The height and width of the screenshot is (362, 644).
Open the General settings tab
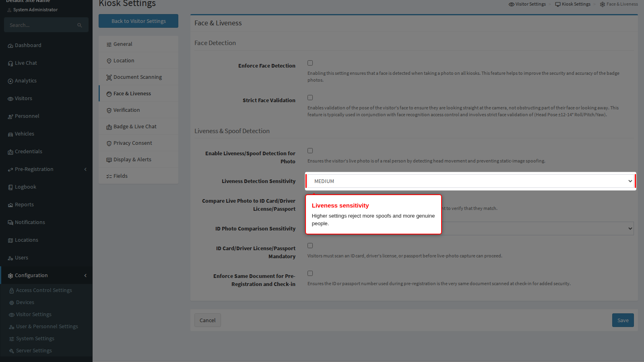(138, 44)
